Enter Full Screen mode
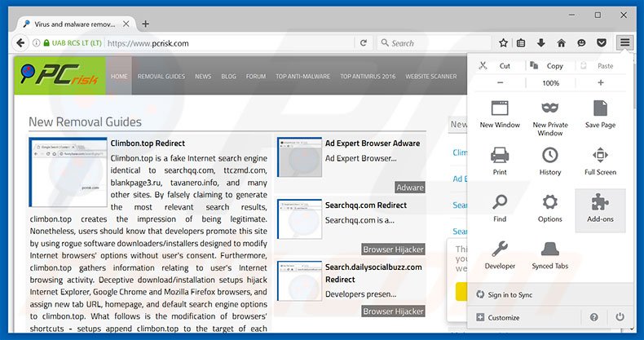The width and height of the screenshot is (644, 340). tap(600, 161)
